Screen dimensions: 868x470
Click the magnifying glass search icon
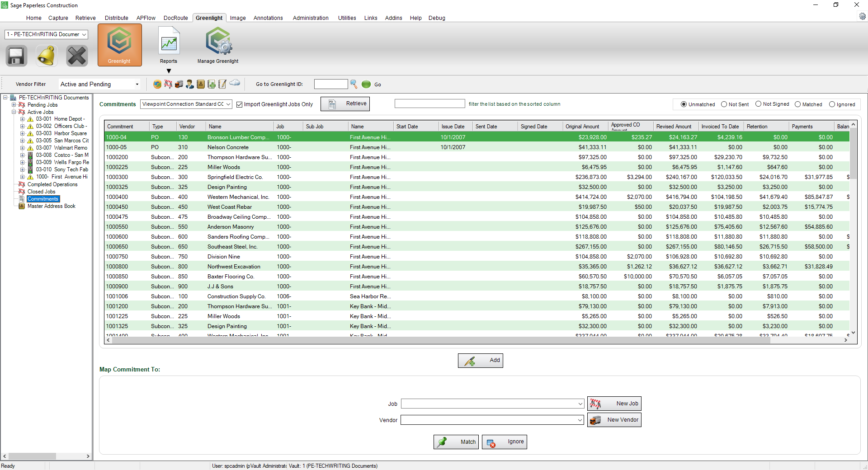pos(354,84)
